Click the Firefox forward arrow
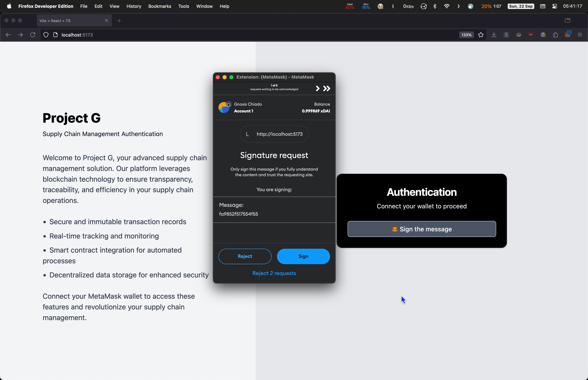 click(20, 35)
